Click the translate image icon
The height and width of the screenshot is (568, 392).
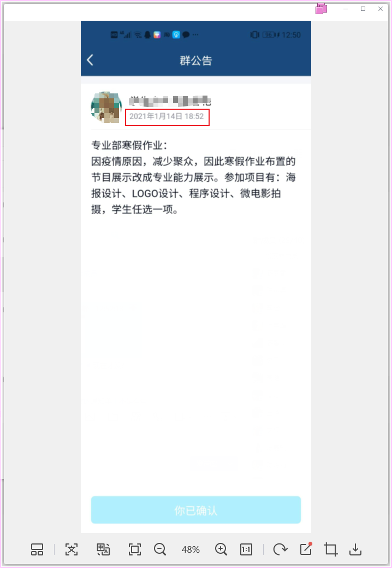(x=103, y=549)
